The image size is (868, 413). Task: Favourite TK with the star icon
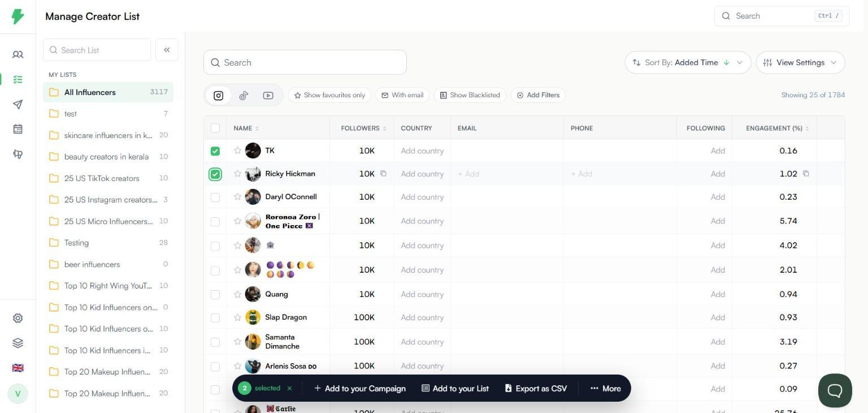tap(237, 150)
